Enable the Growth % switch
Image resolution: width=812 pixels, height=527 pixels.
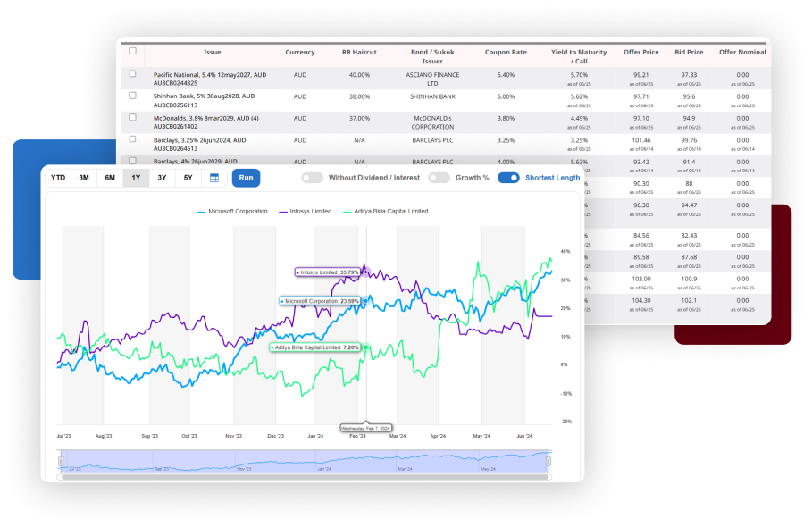439,178
